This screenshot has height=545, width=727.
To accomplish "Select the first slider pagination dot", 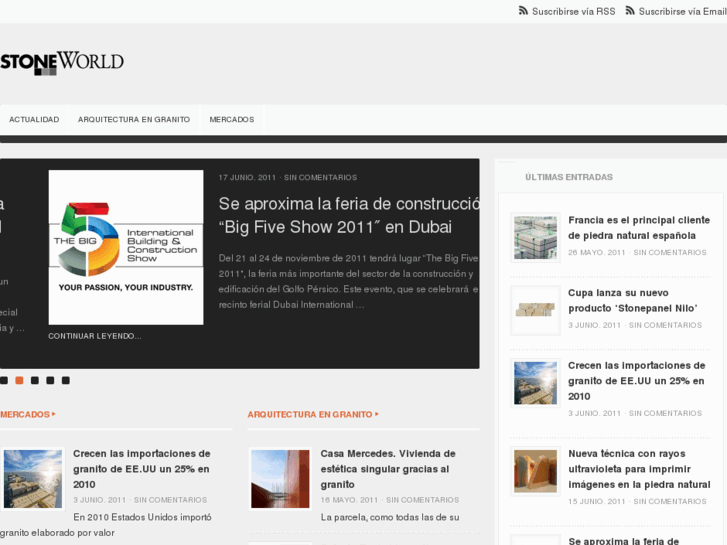I will [4, 380].
